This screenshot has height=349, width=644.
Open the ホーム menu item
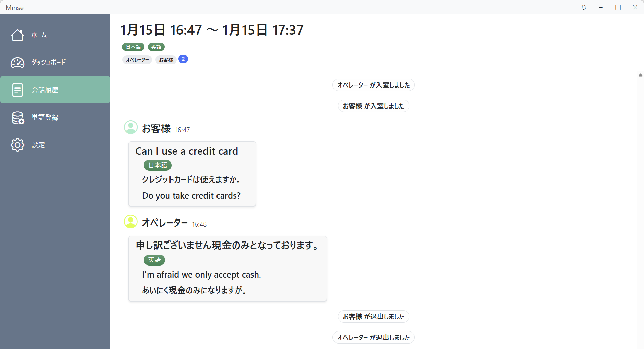pos(39,35)
